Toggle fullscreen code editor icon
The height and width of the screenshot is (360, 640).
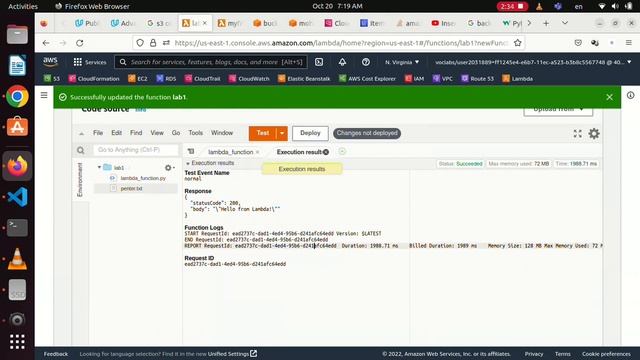coord(577,133)
